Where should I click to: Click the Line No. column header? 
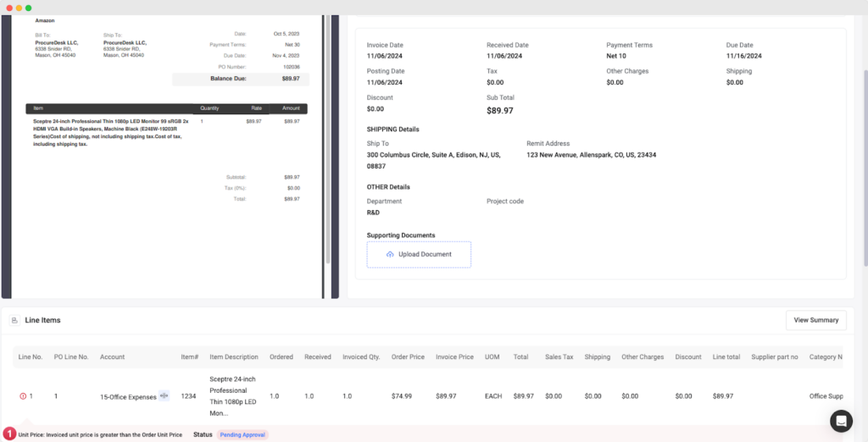point(31,356)
